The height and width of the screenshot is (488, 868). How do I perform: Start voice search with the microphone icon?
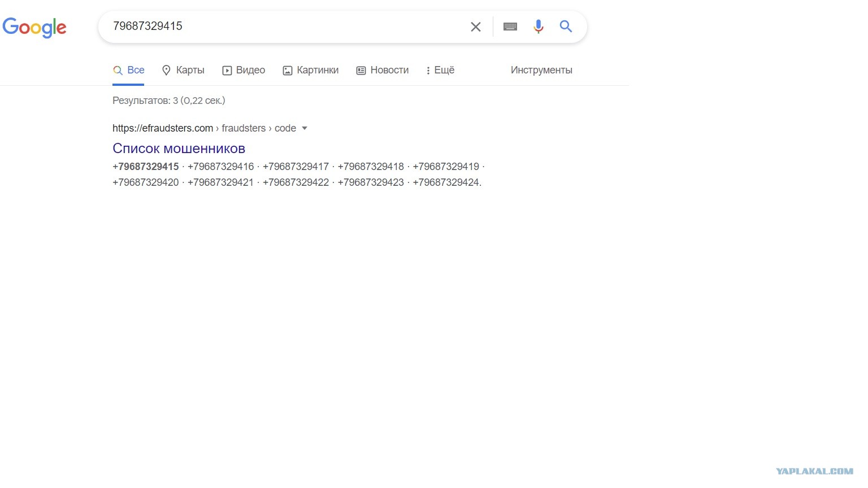click(539, 27)
